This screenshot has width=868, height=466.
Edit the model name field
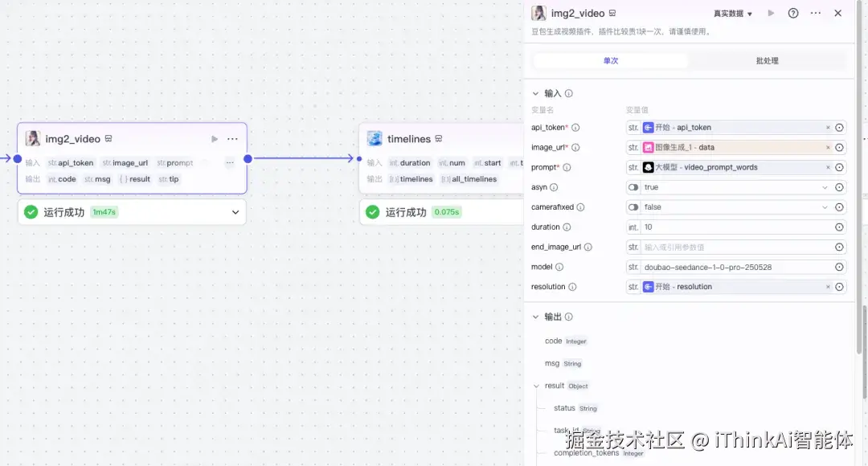pyautogui.click(x=736, y=268)
